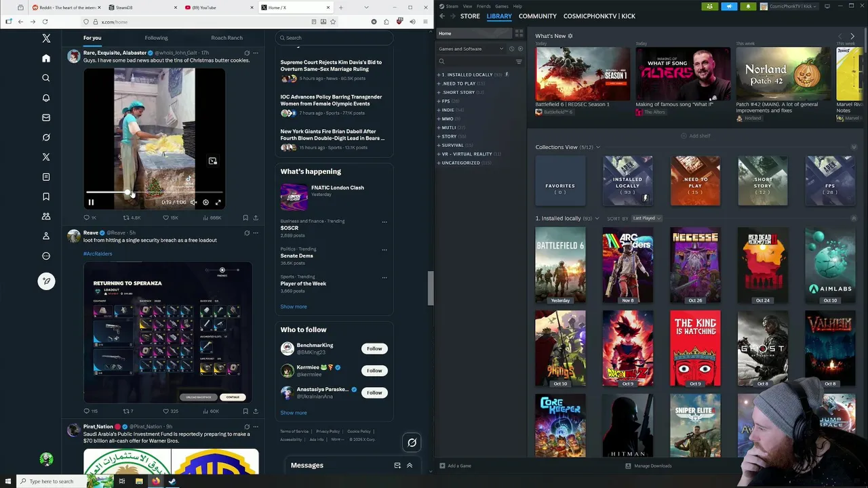Unmute the video with speaker icon
The height and width of the screenshot is (488, 868).
click(x=193, y=202)
